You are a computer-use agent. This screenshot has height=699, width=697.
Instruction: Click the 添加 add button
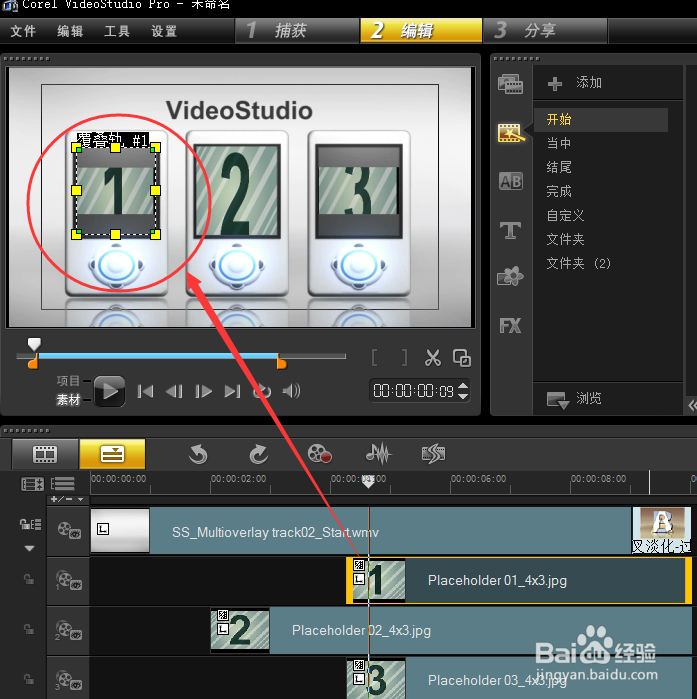click(575, 83)
